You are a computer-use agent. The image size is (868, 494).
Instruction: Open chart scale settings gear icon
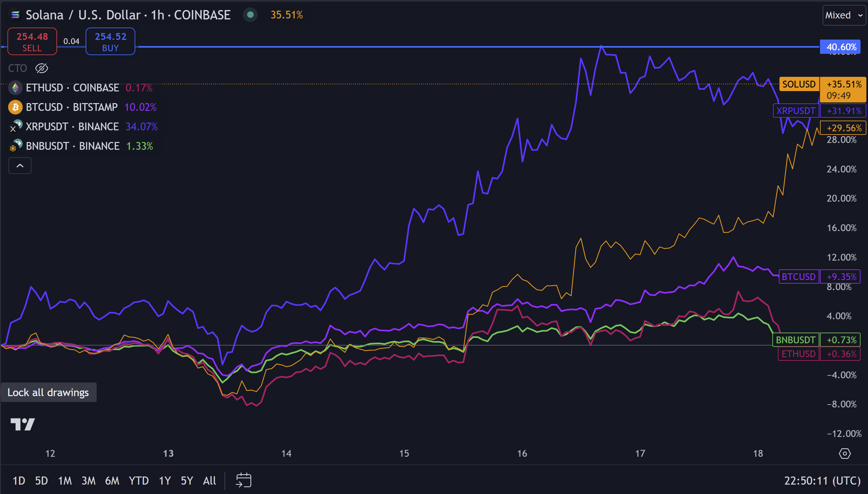[845, 453]
